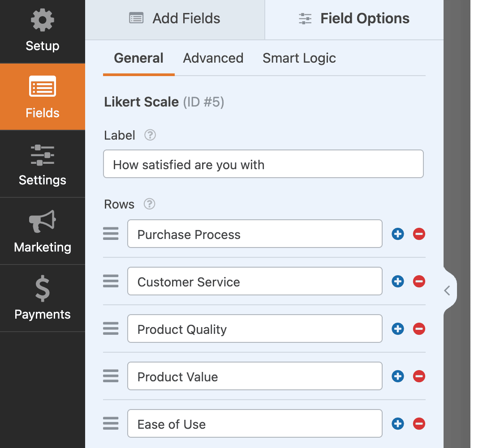Remove the Customer Service row
The height and width of the screenshot is (448, 500).
point(419,282)
